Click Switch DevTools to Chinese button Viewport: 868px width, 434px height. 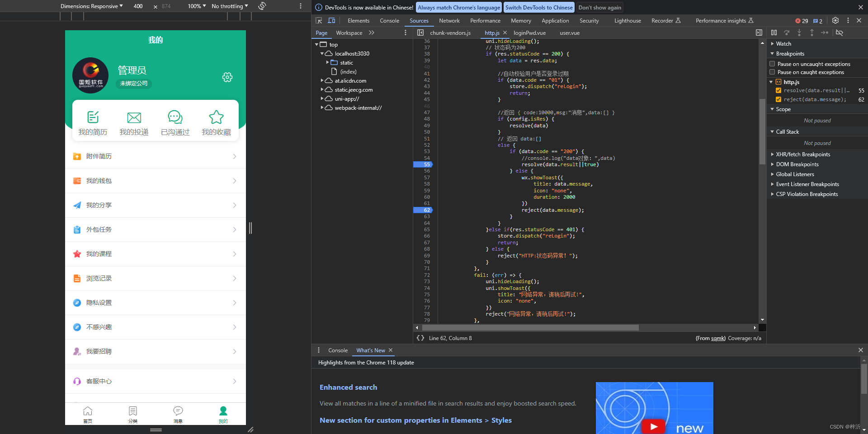(x=538, y=7)
